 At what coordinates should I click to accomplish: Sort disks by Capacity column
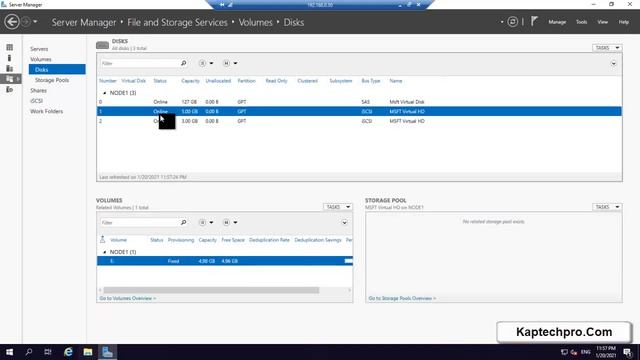coord(190,81)
